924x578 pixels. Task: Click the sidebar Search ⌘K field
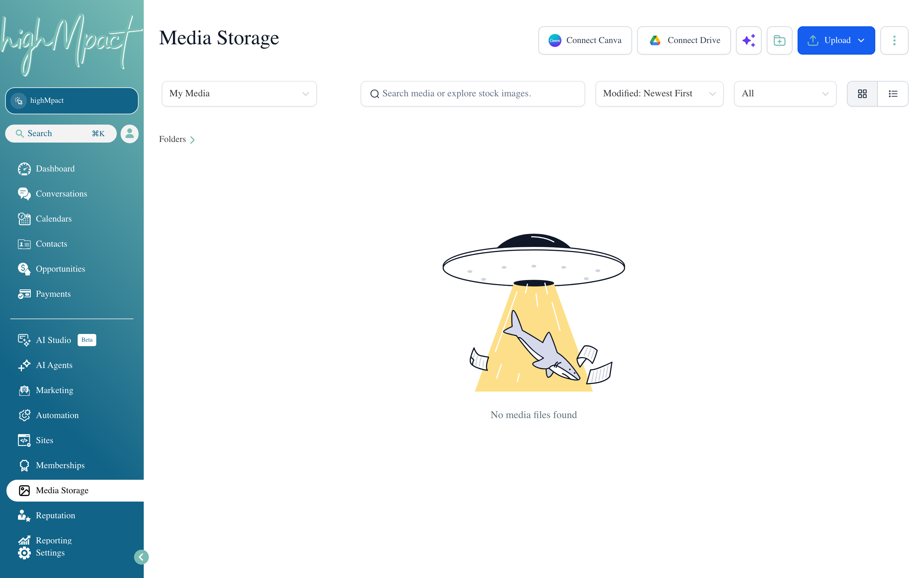coord(61,133)
